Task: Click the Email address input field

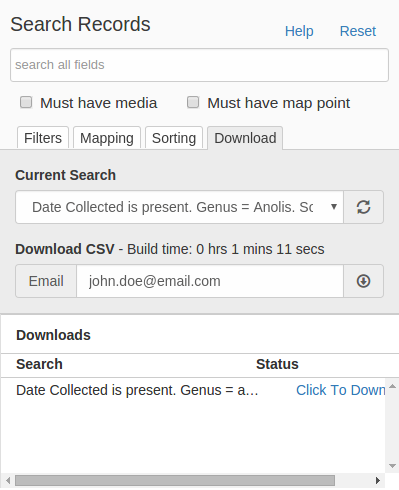Action: [210, 281]
